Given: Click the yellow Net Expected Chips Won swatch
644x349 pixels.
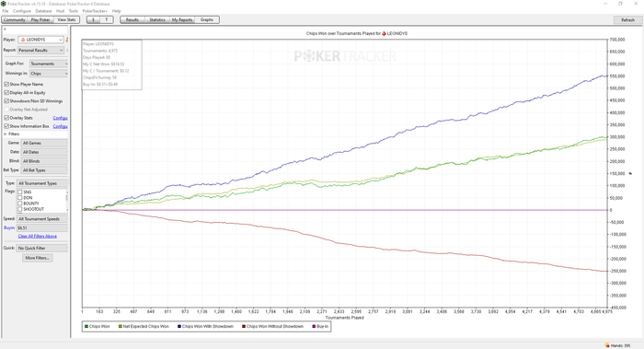Looking at the screenshot, I should click(x=120, y=326).
